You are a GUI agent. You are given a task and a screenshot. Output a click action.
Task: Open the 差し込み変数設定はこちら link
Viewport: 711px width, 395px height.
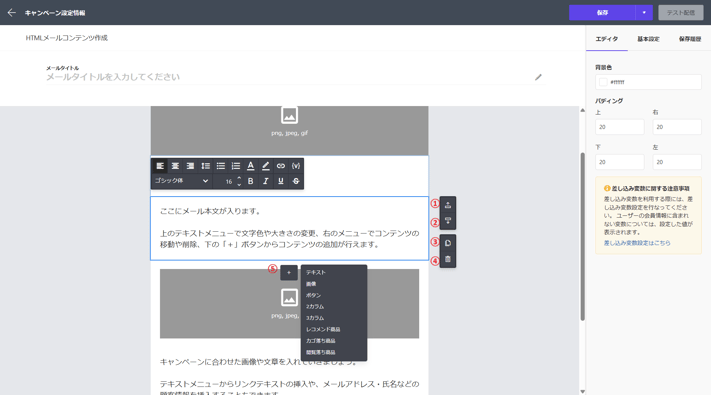pyautogui.click(x=637, y=243)
